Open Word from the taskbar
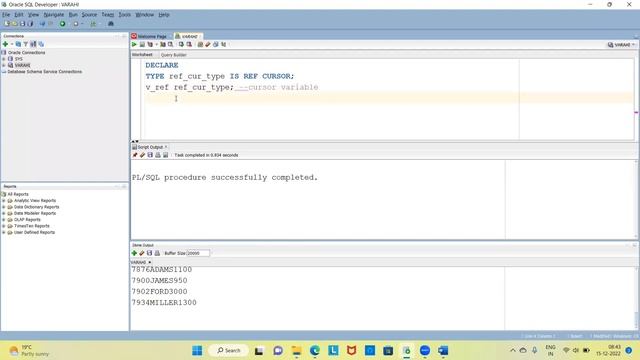Screen dimensions: 640x360 tap(443, 351)
